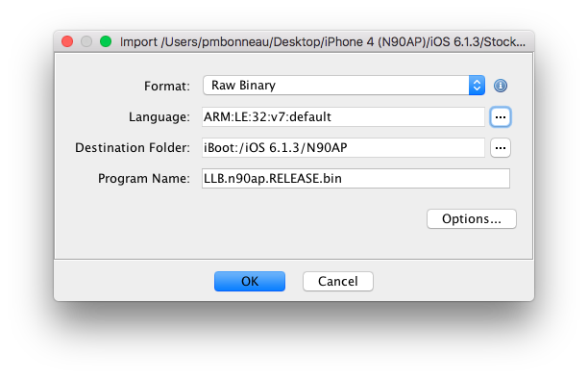Open the Options... button
The height and width of the screenshot is (378, 588).
coord(472,219)
